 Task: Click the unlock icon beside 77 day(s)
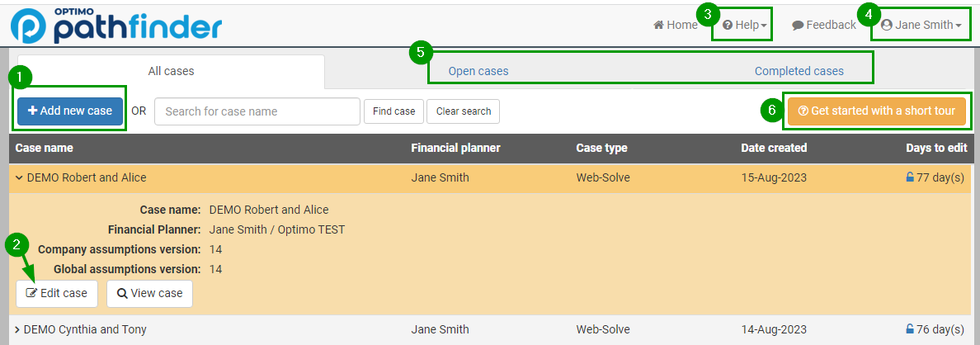click(x=910, y=177)
